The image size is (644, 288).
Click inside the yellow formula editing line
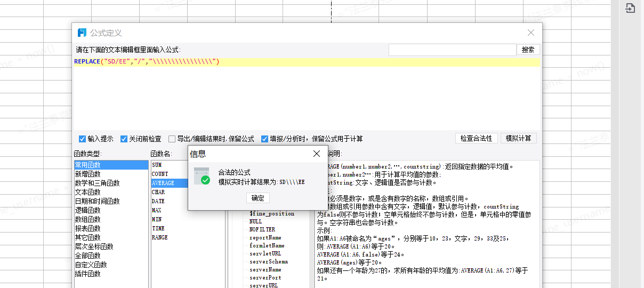pyautogui.click(x=307, y=62)
